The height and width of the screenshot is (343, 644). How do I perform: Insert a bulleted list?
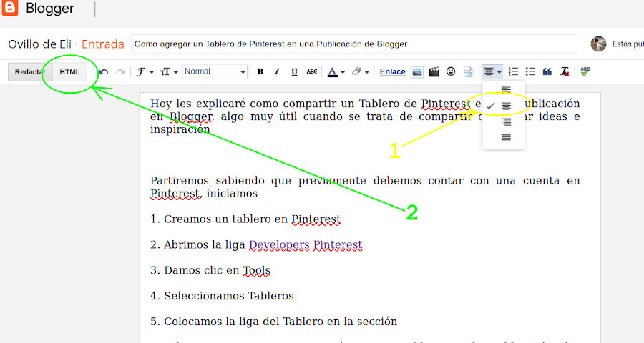[530, 71]
